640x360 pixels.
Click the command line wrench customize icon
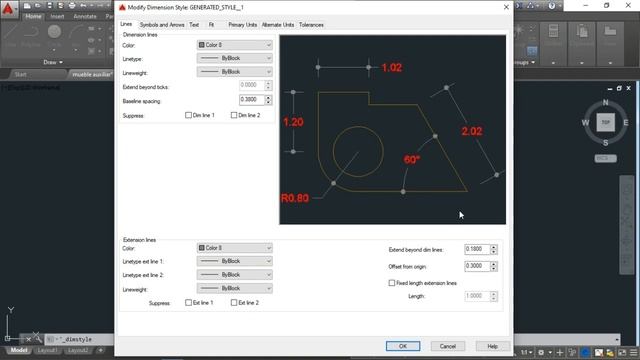click(38, 338)
